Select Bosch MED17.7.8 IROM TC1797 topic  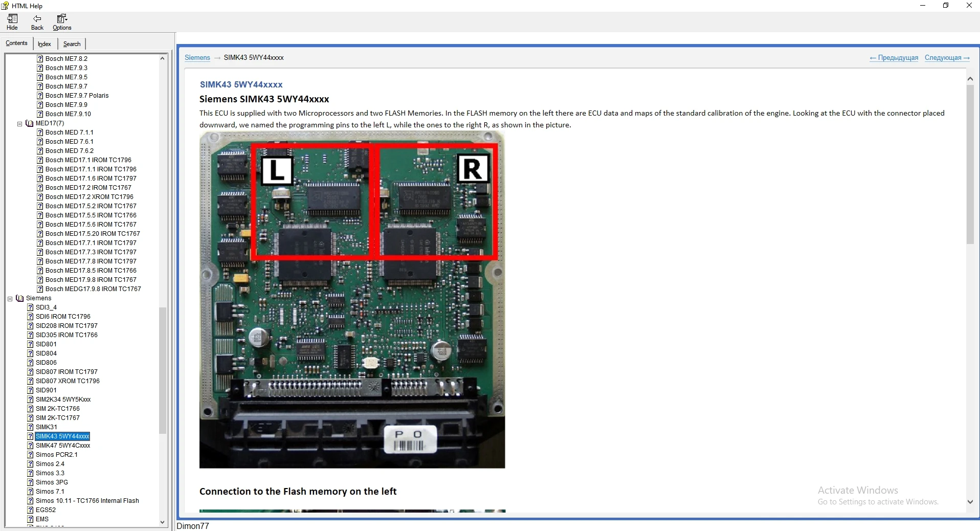tap(91, 261)
